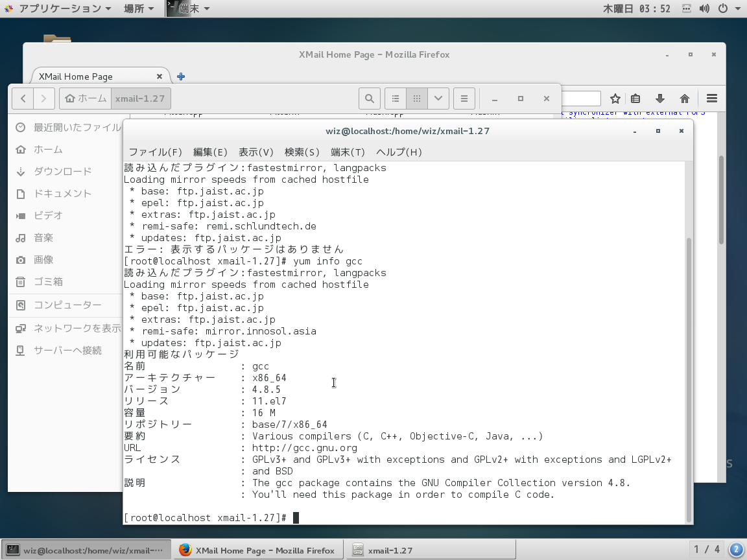Open the notification count badge 2
Screen dimensions: 747x560
click(737, 550)
